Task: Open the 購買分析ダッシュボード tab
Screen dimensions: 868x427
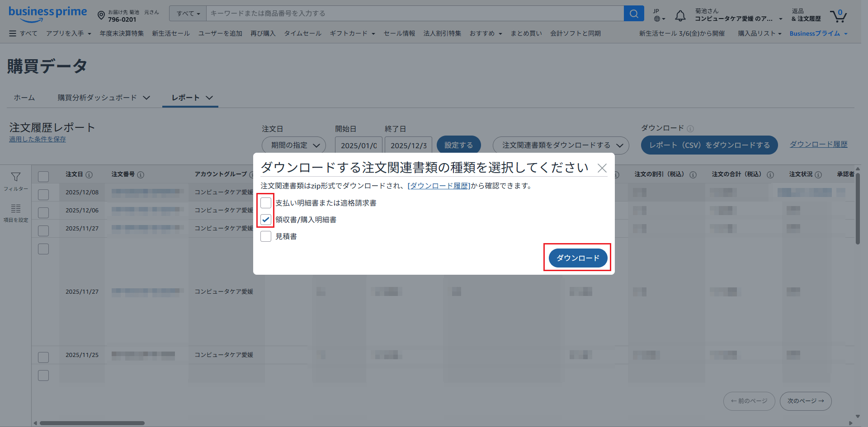Action: click(104, 98)
